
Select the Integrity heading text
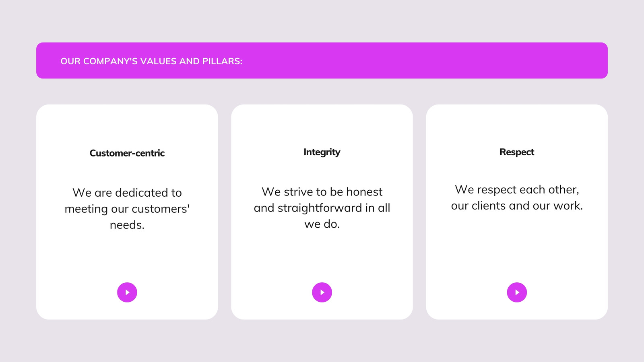tap(322, 152)
